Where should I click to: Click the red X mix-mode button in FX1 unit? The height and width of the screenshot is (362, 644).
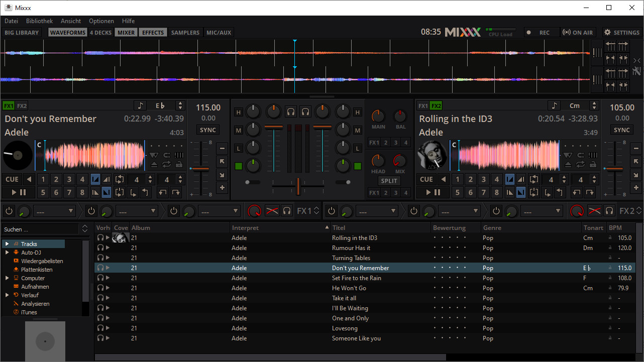coord(272,210)
